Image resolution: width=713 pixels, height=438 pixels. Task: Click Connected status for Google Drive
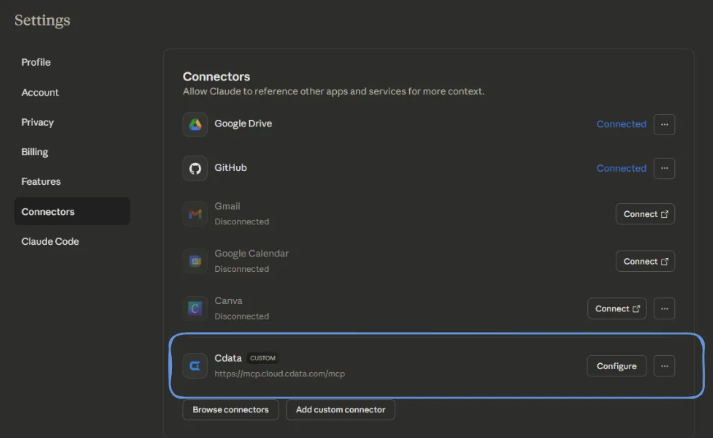(621, 124)
